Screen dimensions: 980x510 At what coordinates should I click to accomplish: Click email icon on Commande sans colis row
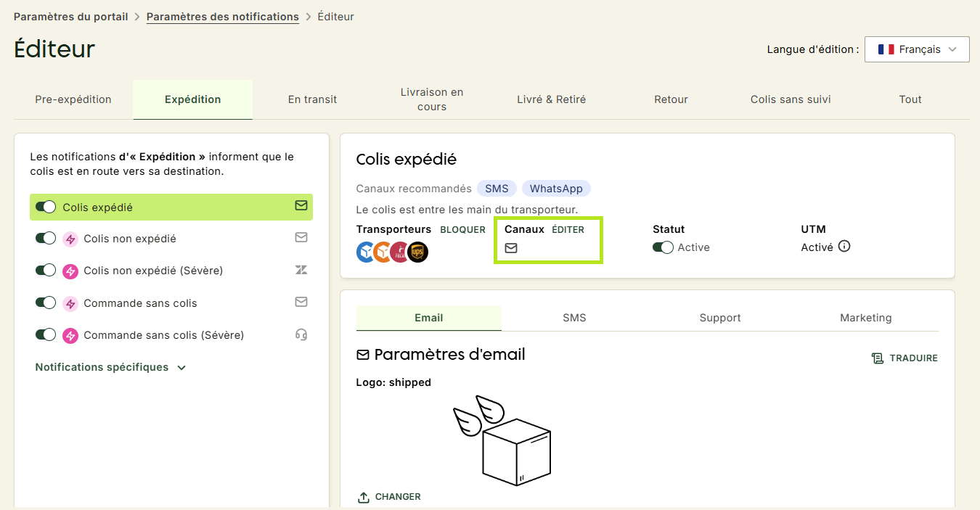pyautogui.click(x=301, y=302)
